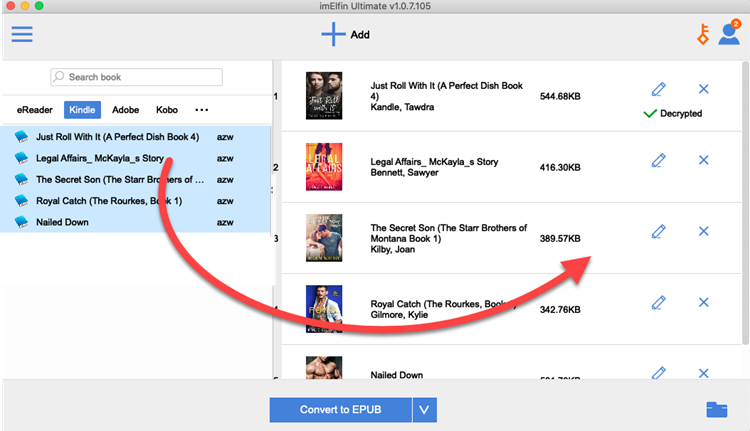Open the orange key registration icon
Screen dimensions: 750x431
coord(703,34)
